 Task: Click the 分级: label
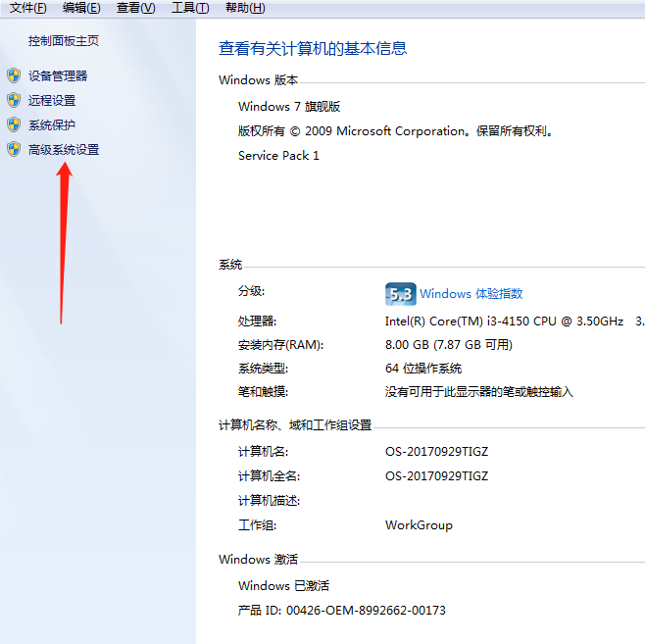251,291
